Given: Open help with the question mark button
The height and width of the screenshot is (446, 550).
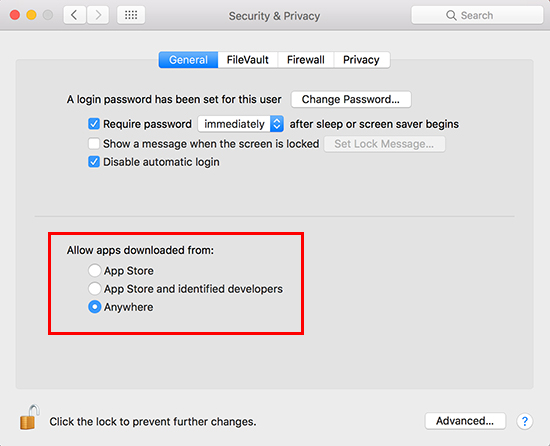Looking at the screenshot, I should [x=524, y=421].
